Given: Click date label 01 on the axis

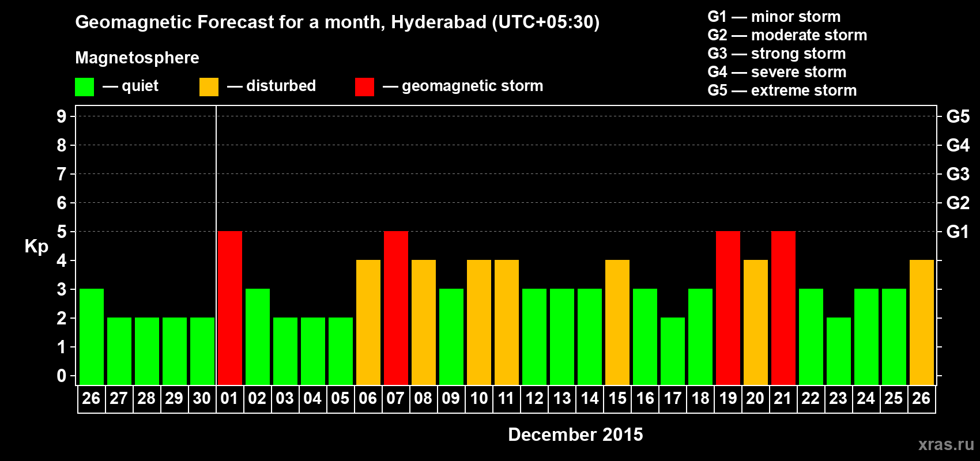Looking at the screenshot, I should [229, 399].
